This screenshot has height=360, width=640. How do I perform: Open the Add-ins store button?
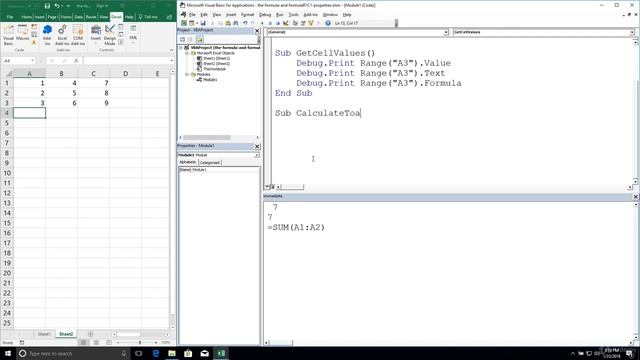pyautogui.click(x=47, y=35)
